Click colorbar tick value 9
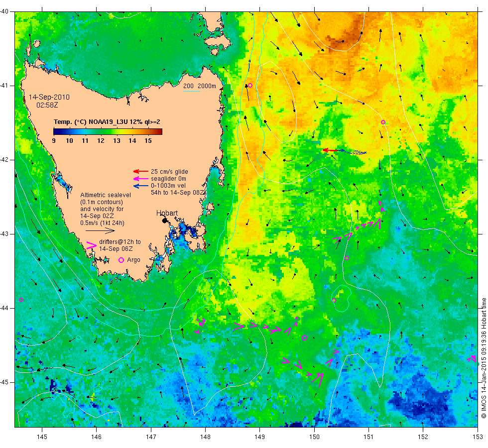 [x=54, y=140]
